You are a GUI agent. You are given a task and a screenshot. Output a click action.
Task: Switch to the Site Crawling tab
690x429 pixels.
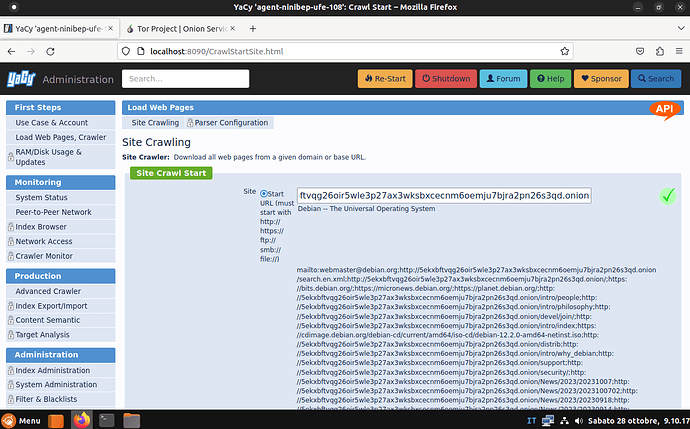[x=155, y=123]
